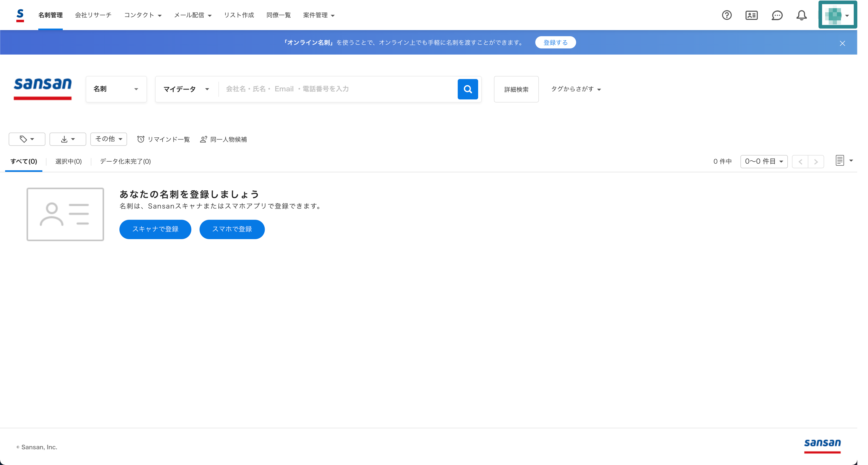Open the その他 dropdown
868x465 pixels.
108,139
